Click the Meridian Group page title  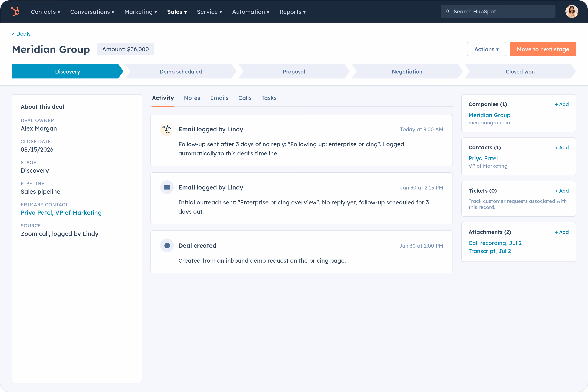(x=51, y=49)
